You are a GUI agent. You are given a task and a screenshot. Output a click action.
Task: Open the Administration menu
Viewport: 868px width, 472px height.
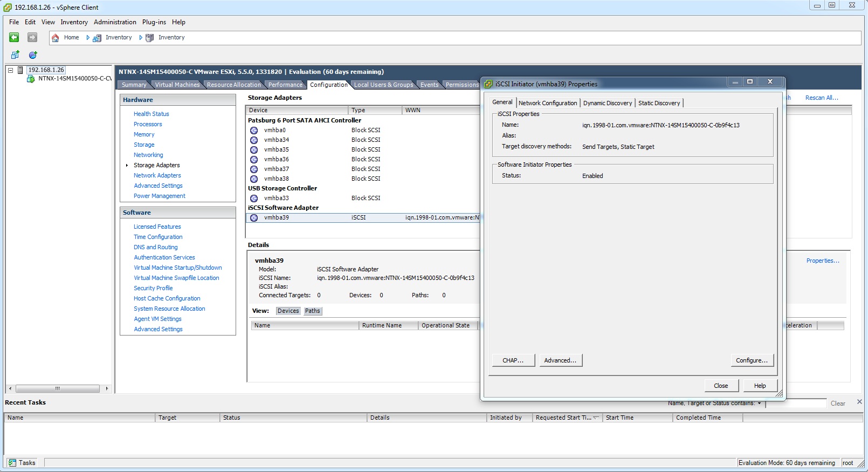(x=115, y=22)
